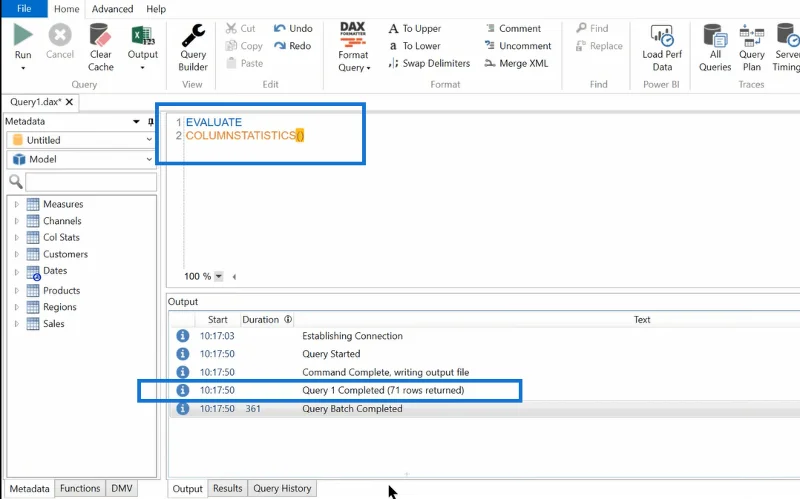Click the Start column header
This screenshot has height=499, width=800.
217,319
